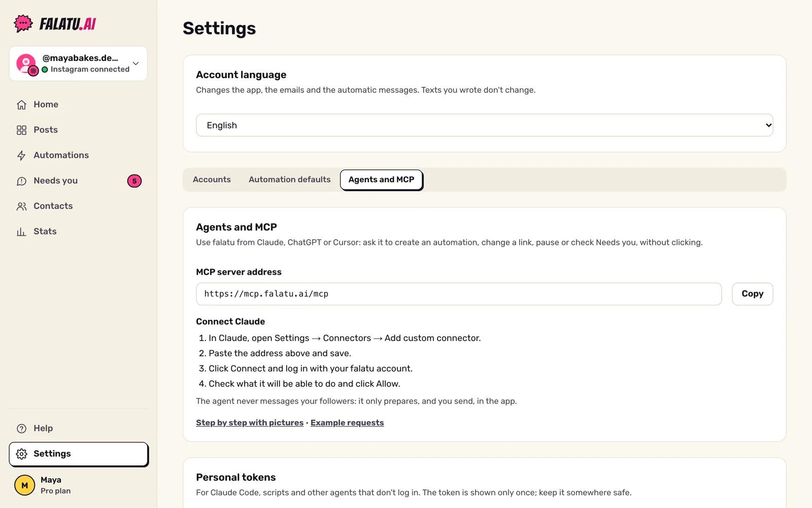Click the Connect Claude heading
Image resolution: width=812 pixels, height=508 pixels.
[x=230, y=322]
